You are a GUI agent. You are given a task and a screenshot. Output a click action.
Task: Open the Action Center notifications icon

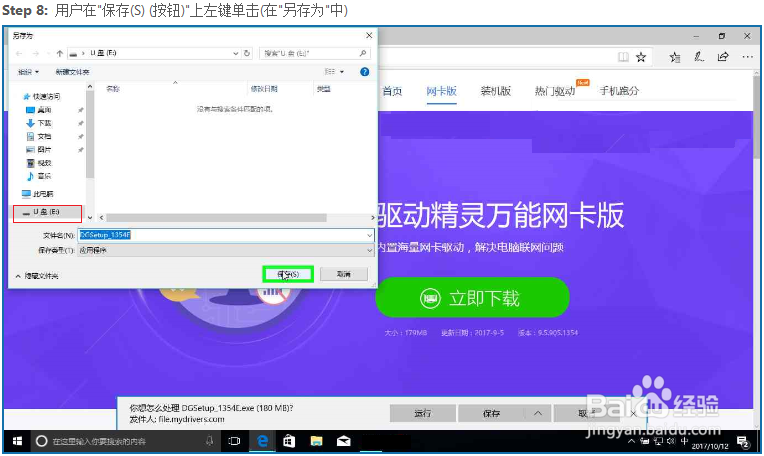[x=744, y=442]
